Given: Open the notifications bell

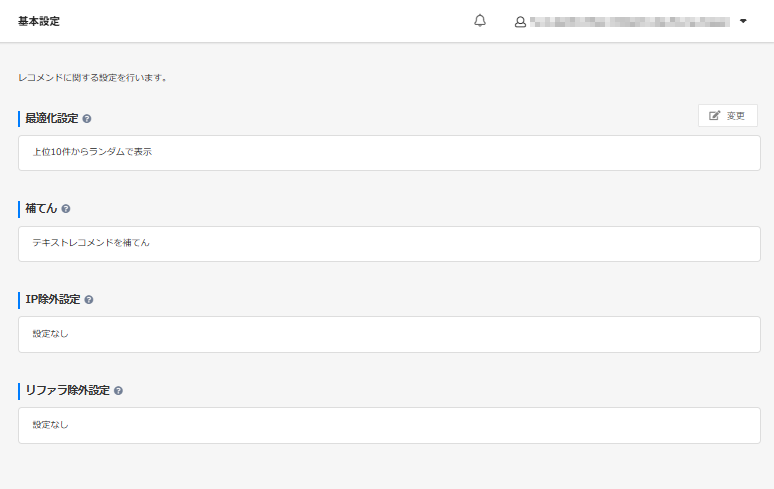Looking at the screenshot, I should [x=480, y=21].
